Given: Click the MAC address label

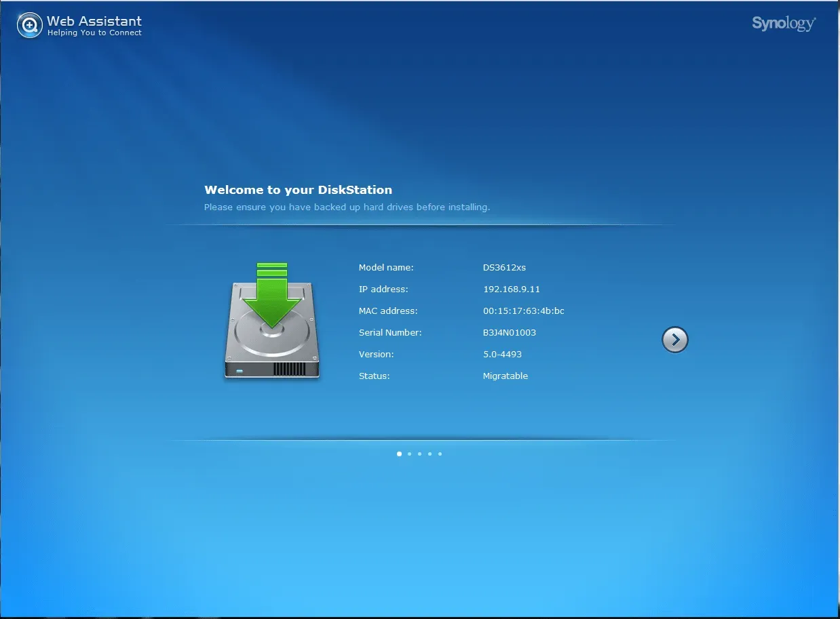Looking at the screenshot, I should click(388, 311).
